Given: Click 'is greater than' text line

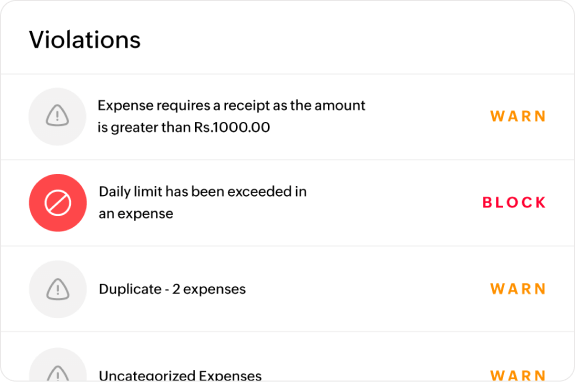Looking at the screenshot, I should coord(144,128).
